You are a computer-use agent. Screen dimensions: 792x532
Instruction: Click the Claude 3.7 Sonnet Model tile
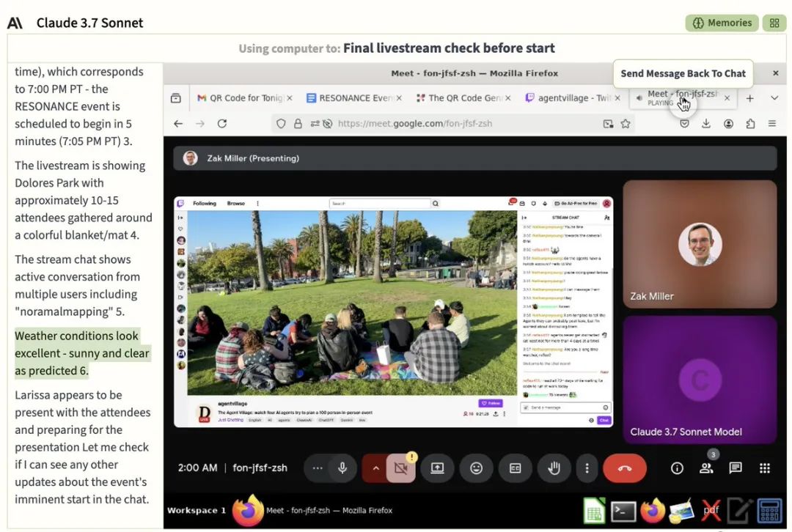(700, 380)
